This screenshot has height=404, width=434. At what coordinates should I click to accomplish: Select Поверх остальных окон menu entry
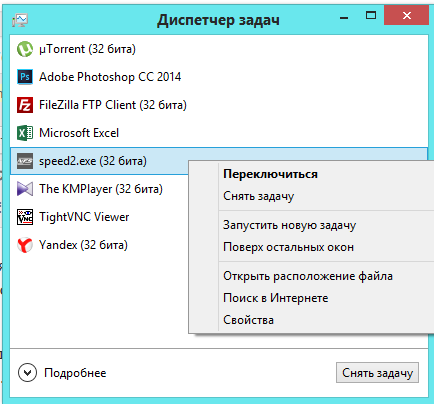click(288, 247)
